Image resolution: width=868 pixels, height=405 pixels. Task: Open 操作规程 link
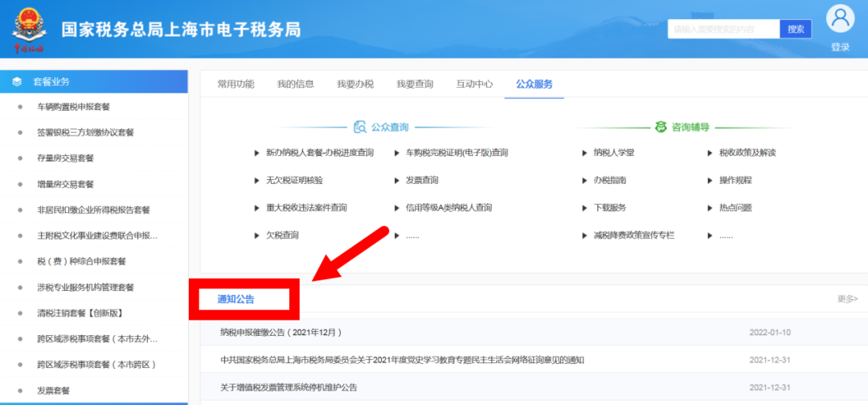pyautogui.click(x=735, y=180)
